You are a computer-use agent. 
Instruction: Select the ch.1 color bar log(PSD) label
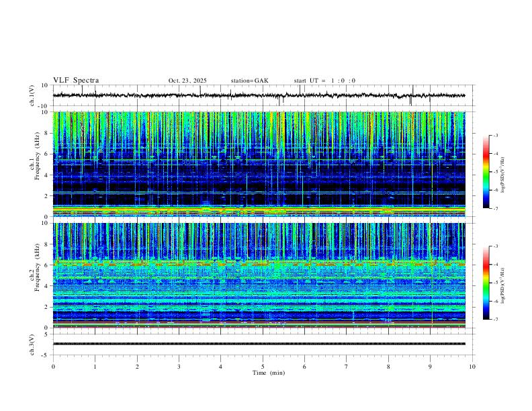(503, 175)
